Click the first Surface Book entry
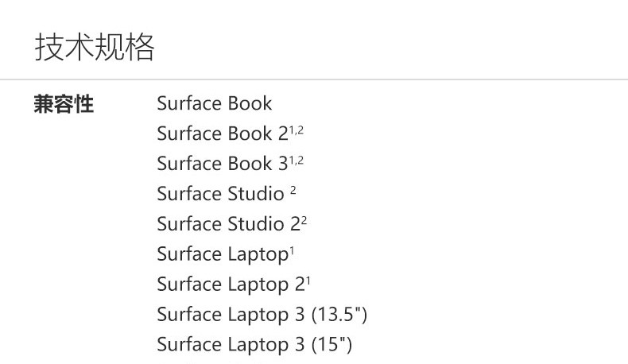 [x=215, y=103]
